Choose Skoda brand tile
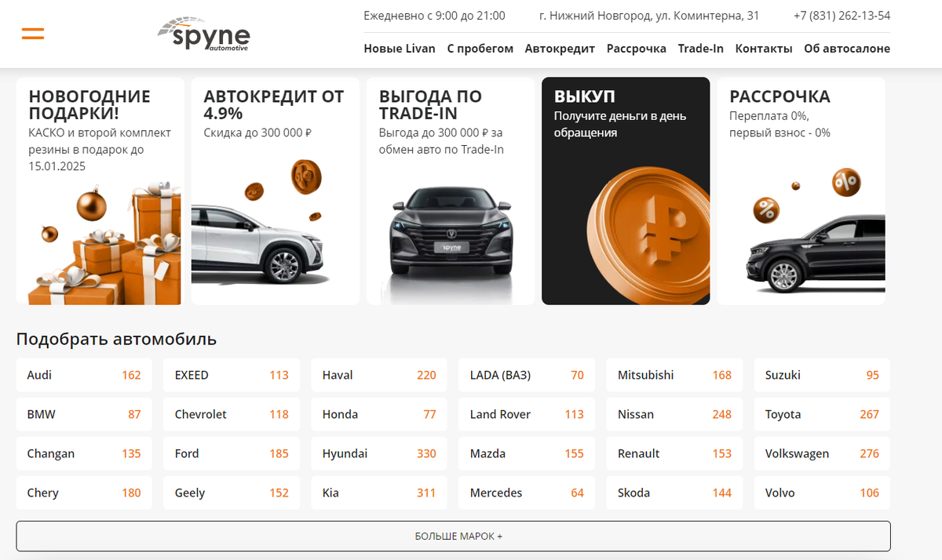The width and height of the screenshot is (942, 560). [x=674, y=493]
